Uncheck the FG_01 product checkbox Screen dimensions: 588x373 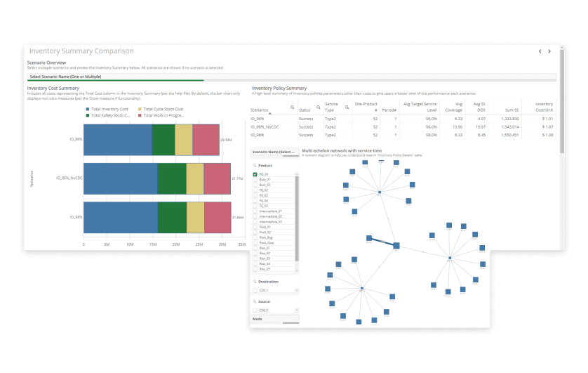click(x=255, y=174)
